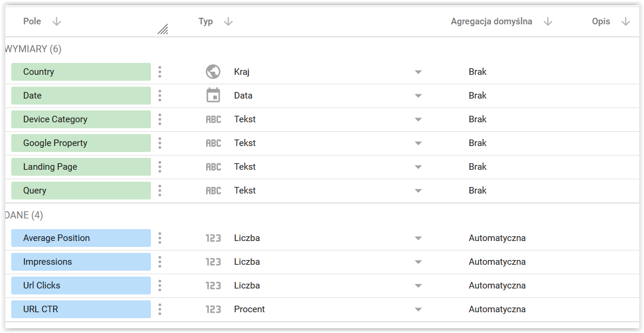Expand the type dropdown for Url Clicks
644x333 pixels.
coord(418,286)
